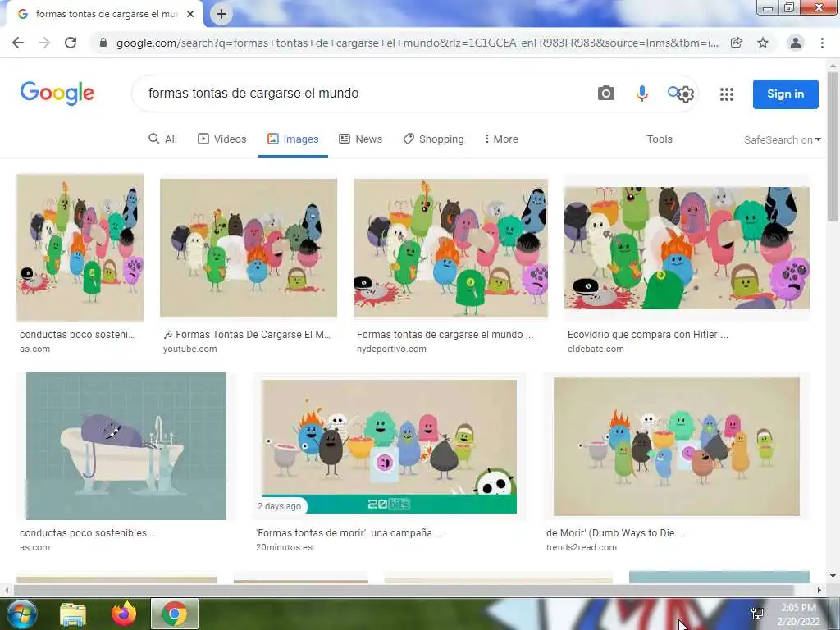Open the trends2read.com image thumbnail
This screenshot has width=840, height=630.
point(677,446)
